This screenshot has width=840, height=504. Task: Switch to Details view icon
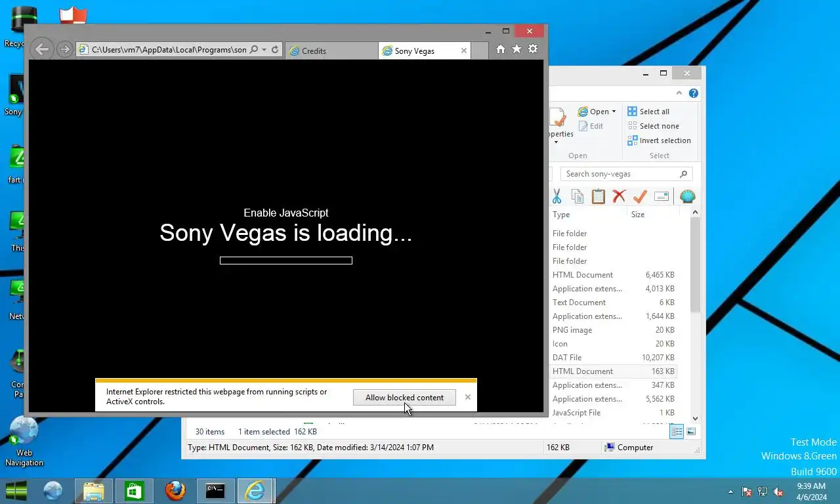(x=676, y=432)
